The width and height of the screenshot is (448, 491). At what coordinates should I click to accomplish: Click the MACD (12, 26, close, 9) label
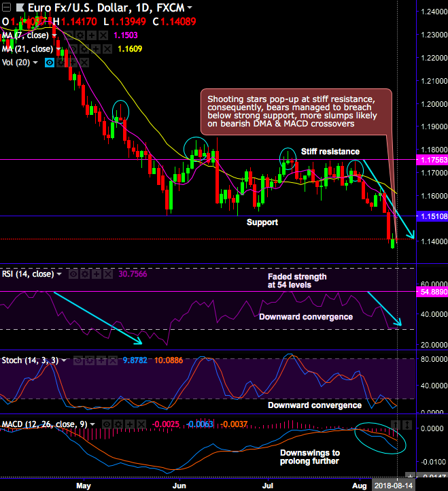pos(44,424)
